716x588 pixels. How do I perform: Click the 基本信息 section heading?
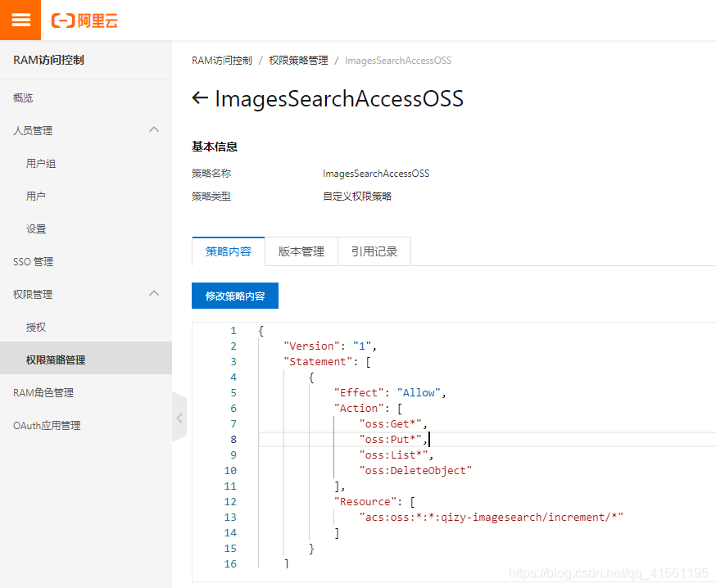[x=215, y=147]
